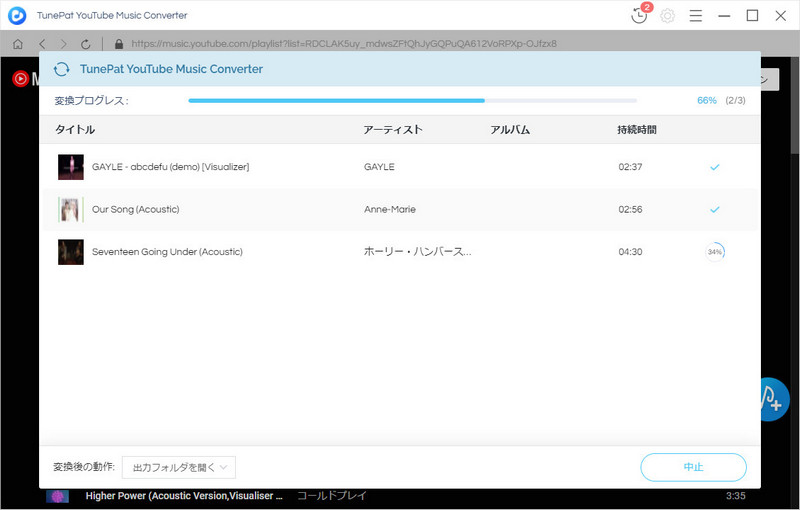The width and height of the screenshot is (800, 510).
Task: Click the conversion progress bar
Action: click(412, 100)
